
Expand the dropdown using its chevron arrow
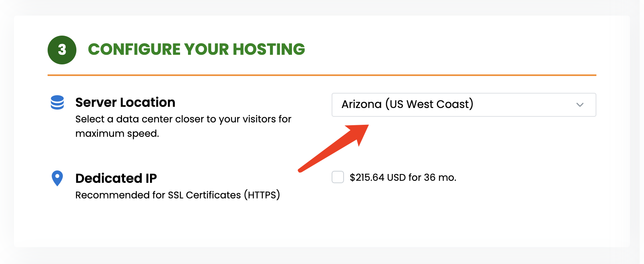tap(580, 105)
